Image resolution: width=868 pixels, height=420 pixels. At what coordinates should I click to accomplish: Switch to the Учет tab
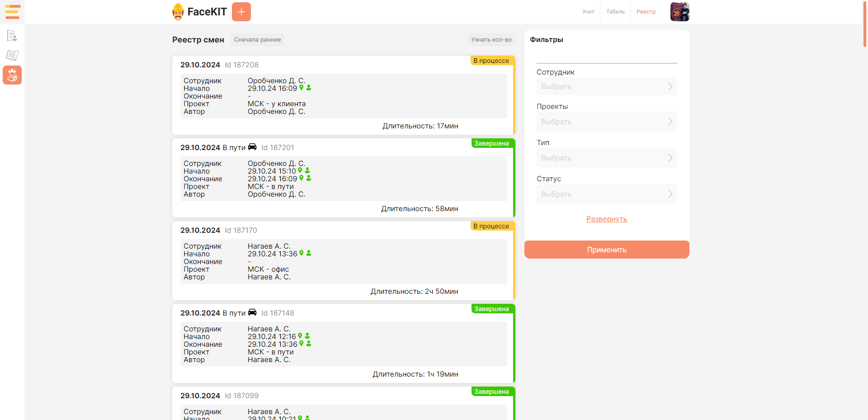[x=588, y=12]
